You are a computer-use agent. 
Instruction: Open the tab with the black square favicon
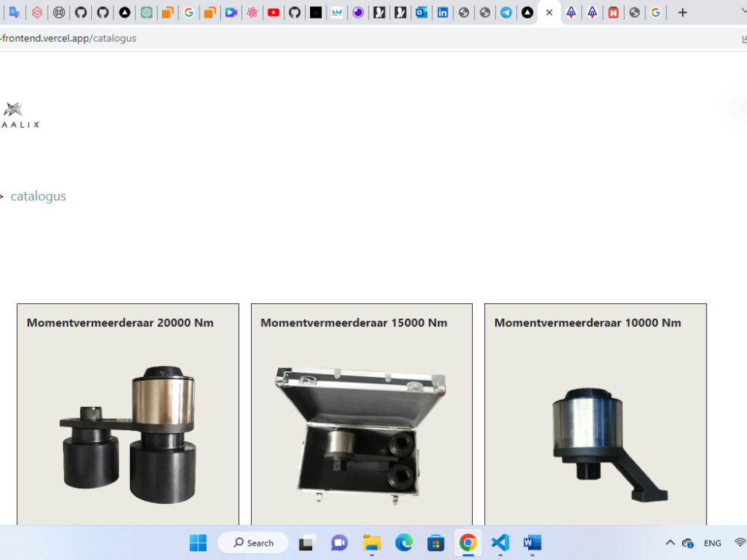coord(316,13)
